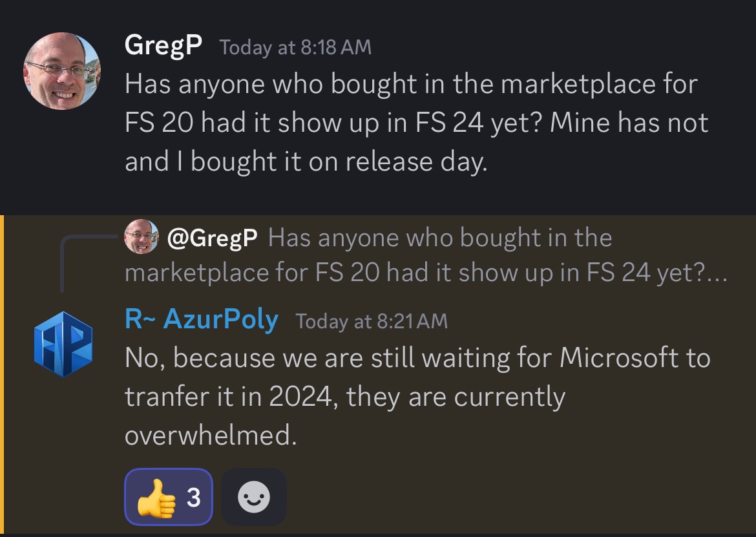Open GregP's large profile avatar

[62, 71]
